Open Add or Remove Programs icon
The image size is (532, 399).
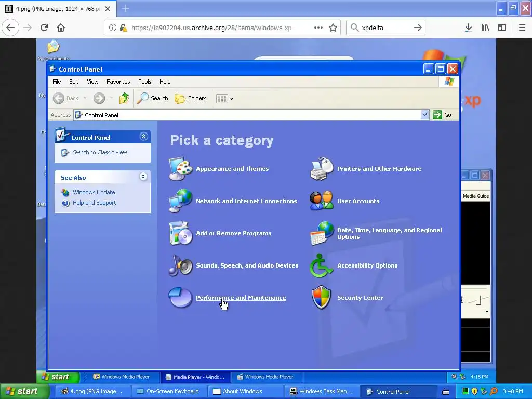[x=181, y=233]
